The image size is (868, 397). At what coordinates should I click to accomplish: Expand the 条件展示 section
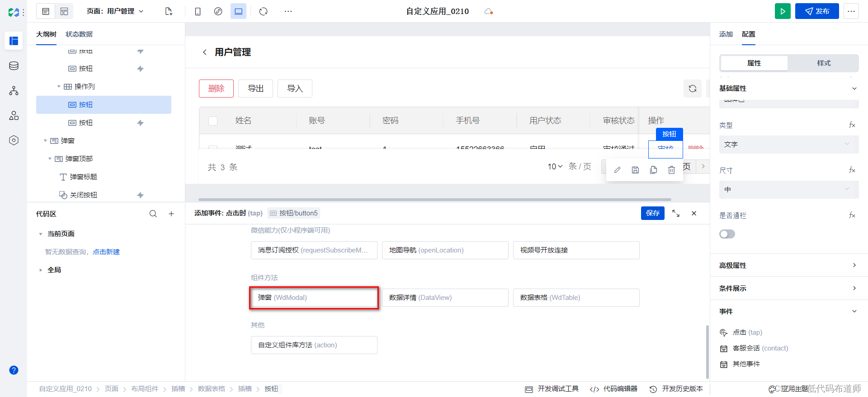tap(854, 288)
